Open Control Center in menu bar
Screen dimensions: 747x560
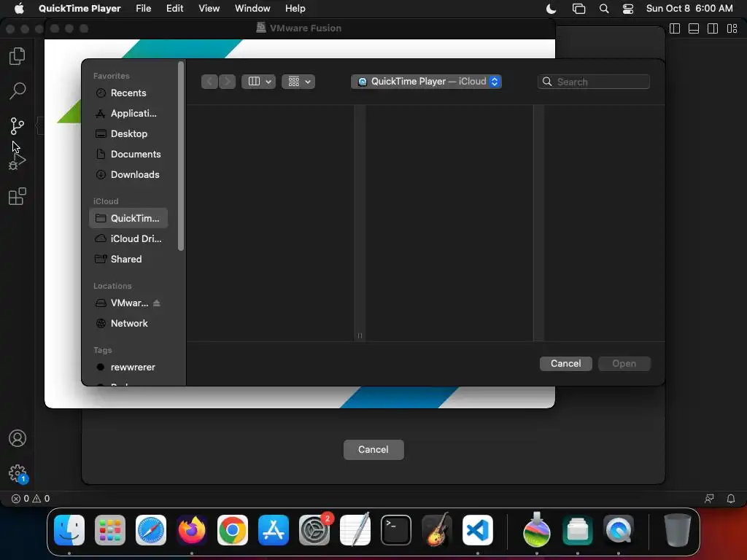click(628, 9)
